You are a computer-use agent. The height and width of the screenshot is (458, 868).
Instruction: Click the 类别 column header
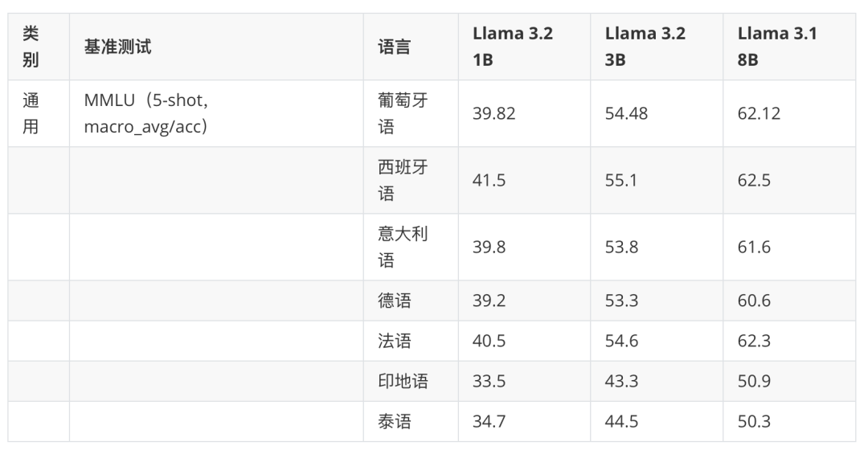(31, 47)
